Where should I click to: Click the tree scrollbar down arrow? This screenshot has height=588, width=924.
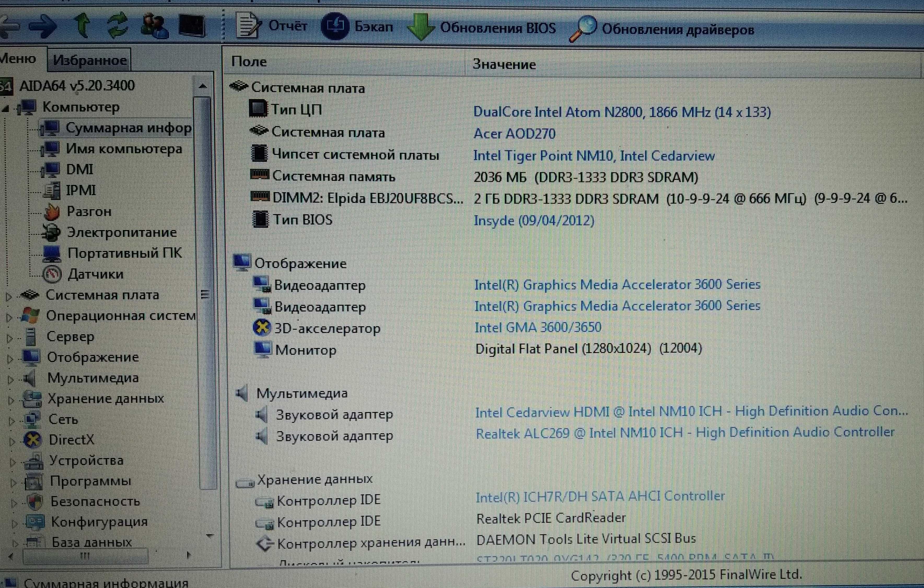pos(210,535)
